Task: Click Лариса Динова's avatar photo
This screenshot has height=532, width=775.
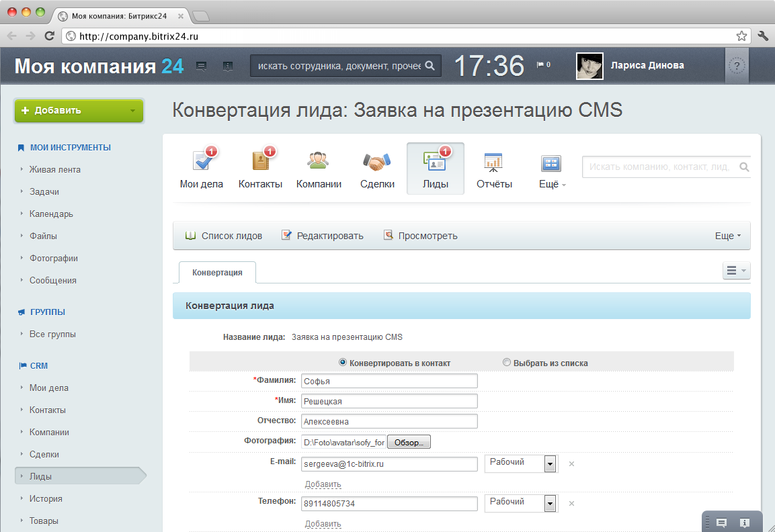Action: pyautogui.click(x=589, y=66)
